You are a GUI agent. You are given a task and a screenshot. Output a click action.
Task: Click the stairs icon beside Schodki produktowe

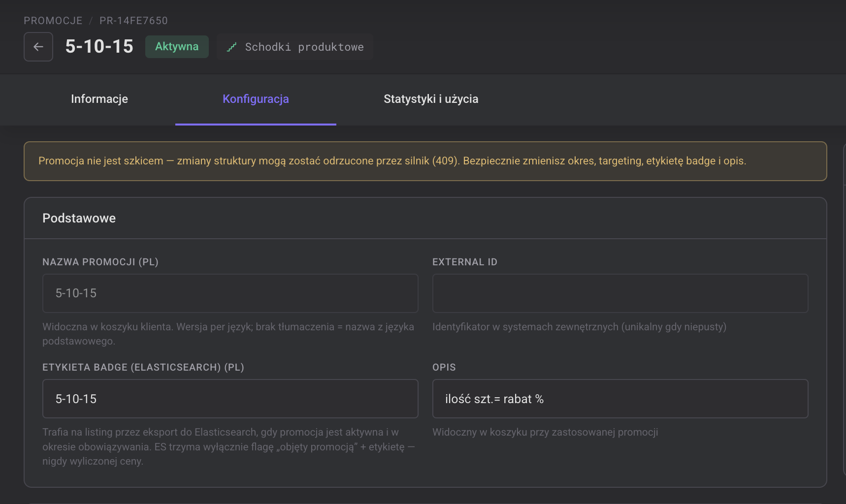pyautogui.click(x=231, y=47)
